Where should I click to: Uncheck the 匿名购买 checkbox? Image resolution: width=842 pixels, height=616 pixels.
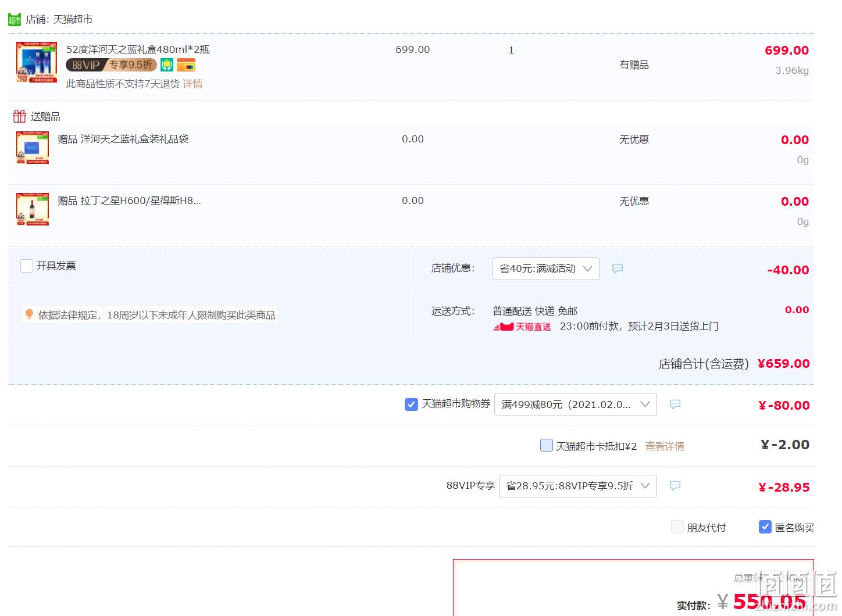coord(765,527)
